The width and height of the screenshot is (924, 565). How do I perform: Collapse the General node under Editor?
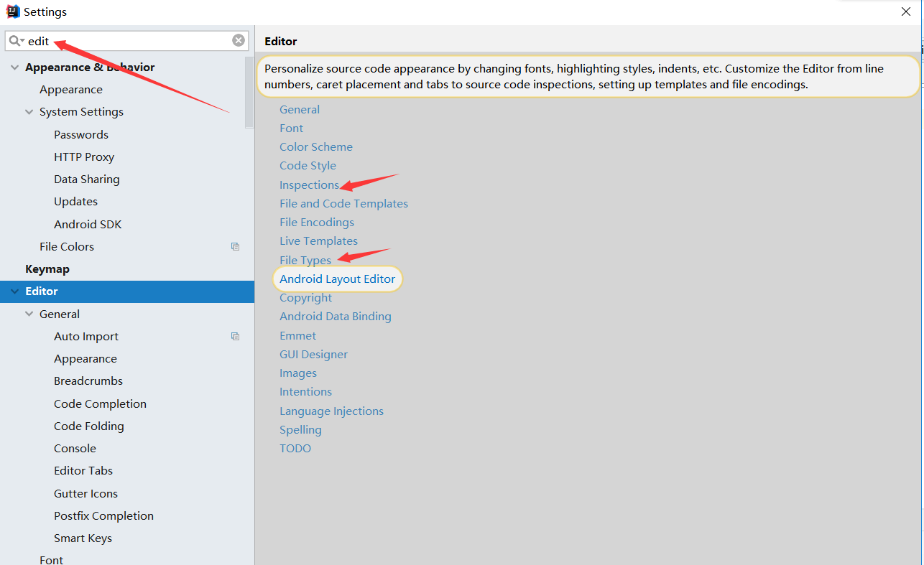pyautogui.click(x=29, y=314)
